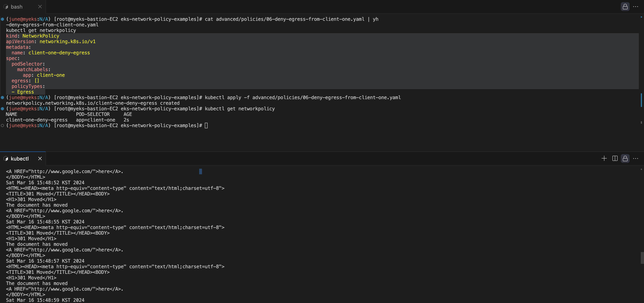Click the 'name: client-one-deny-egress' YAML line
The height and width of the screenshot is (303, 644).
(x=51, y=53)
